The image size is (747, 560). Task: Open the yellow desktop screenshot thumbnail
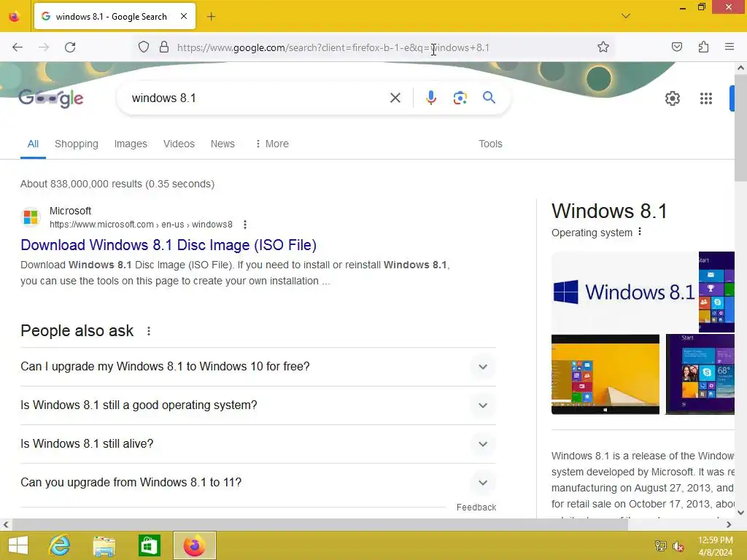click(605, 374)
